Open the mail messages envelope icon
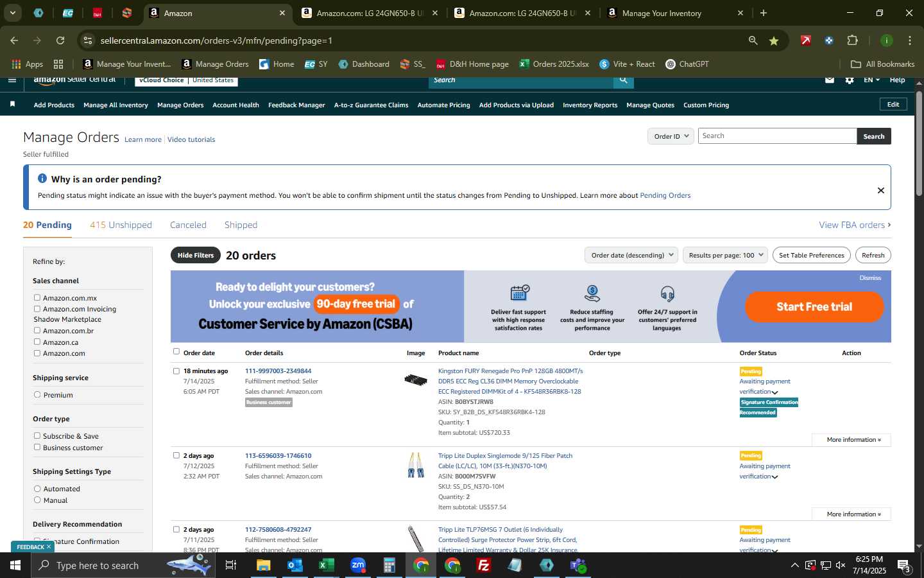The image size is (924, 578). (830, 80)
